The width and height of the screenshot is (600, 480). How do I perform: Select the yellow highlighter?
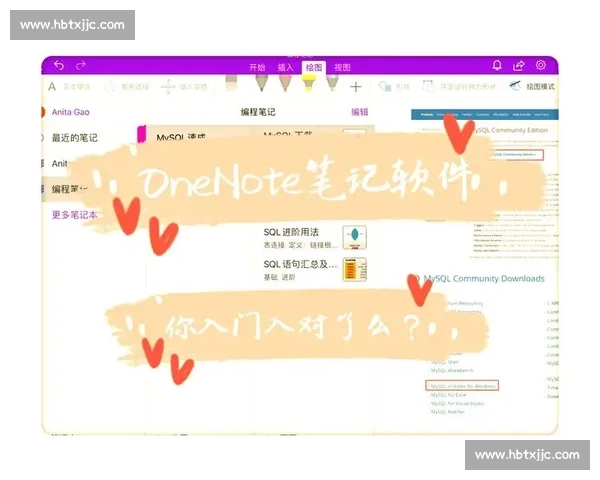[309, 83]
